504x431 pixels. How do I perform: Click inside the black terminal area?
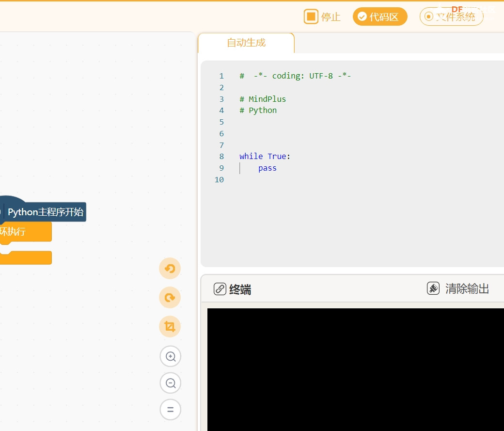point(356,369)
